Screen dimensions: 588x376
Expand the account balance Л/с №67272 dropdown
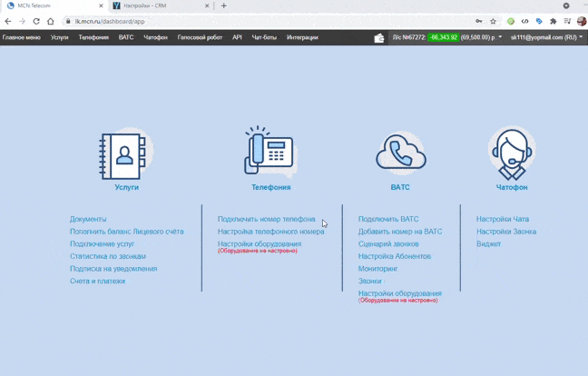(x=446, y=38)
